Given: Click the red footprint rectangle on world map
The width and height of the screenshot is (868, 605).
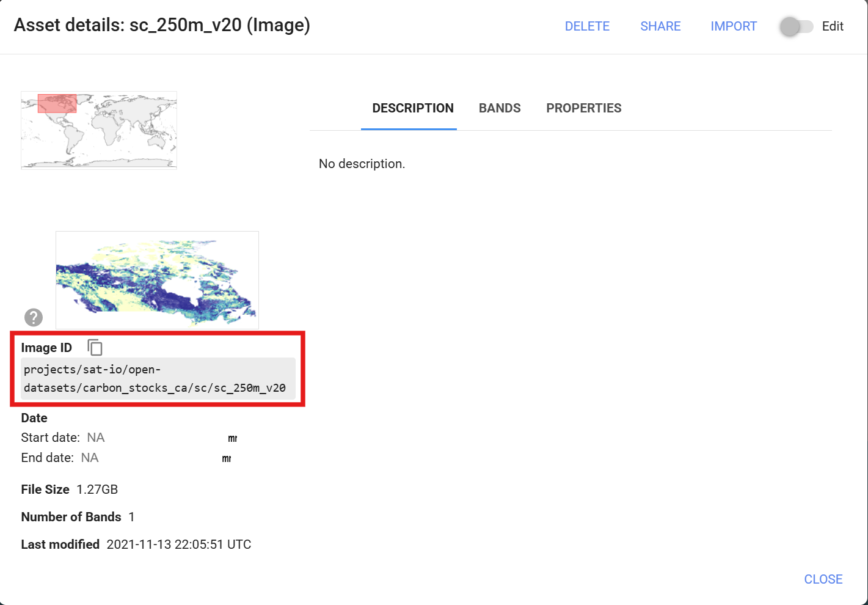Looking at the screenshot, I should pyautogui.click(x=57, y=103).
